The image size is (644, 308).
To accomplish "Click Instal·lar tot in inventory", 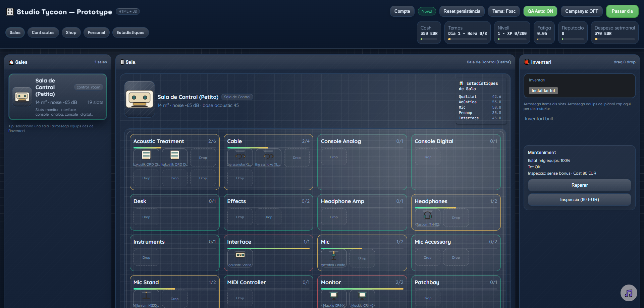I will coord(543,91).
